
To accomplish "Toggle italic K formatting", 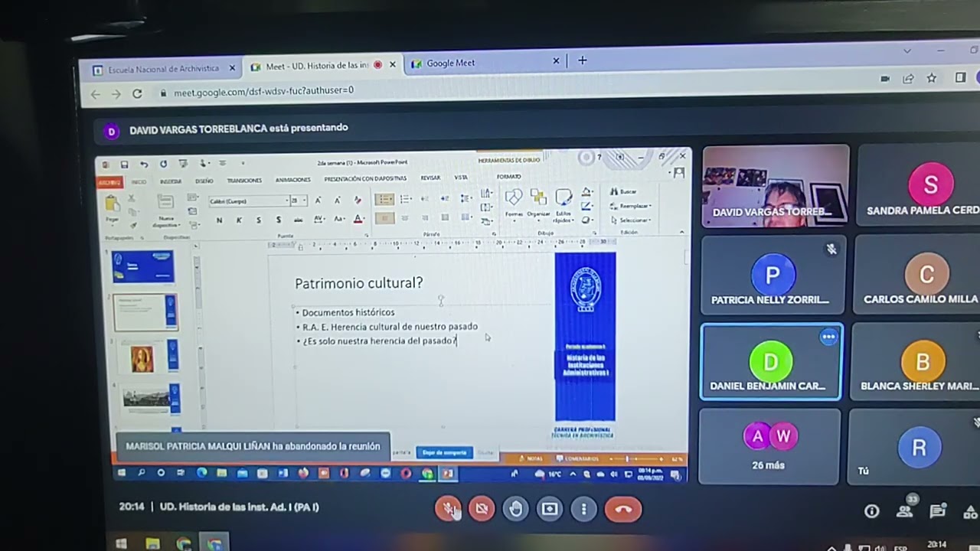I will click(239, 220).
